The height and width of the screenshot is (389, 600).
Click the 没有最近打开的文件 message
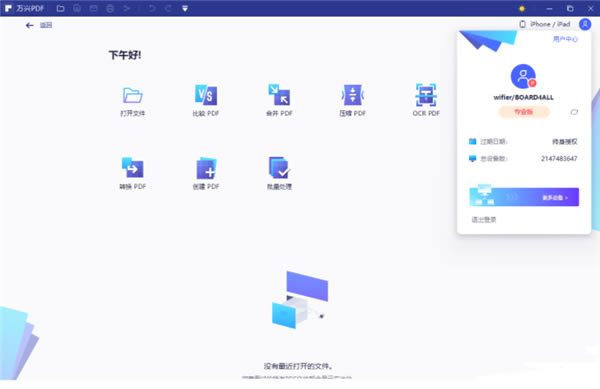[298, 366]
